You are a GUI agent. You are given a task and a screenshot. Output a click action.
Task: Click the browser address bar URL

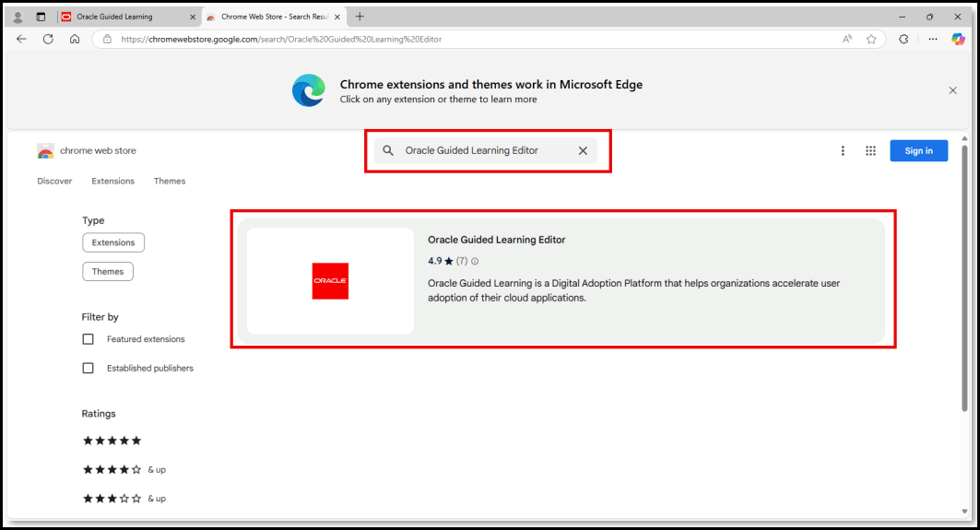(281, 39)
